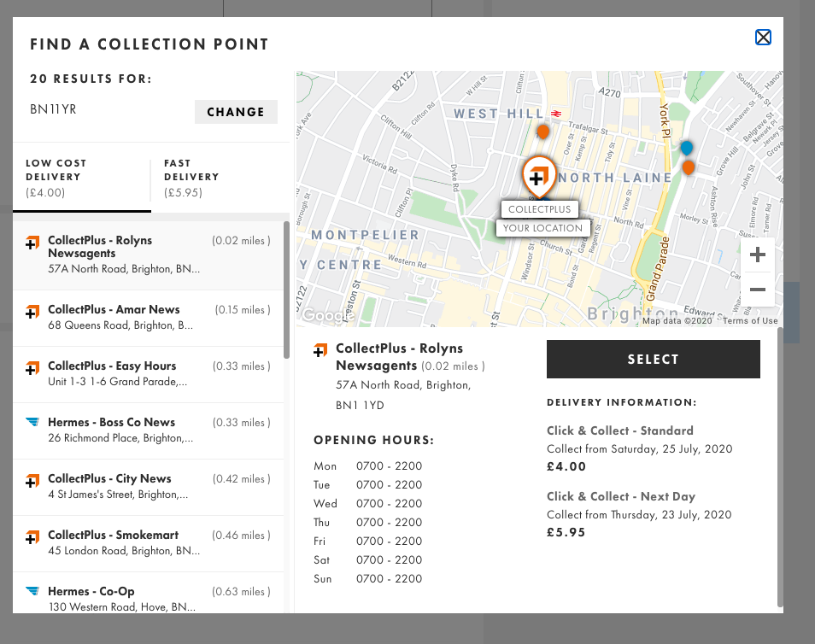Select CollectPlus - Amar News list entry
The image size is (815, 644).
click(149, 318)
